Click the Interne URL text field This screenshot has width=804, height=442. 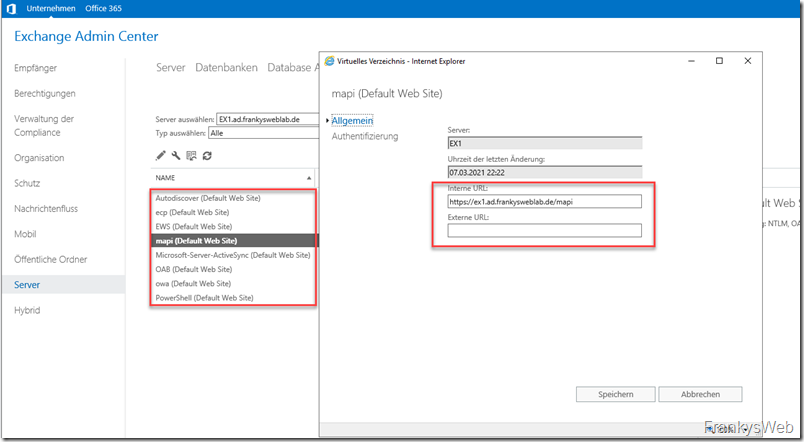tap(544, 201)
